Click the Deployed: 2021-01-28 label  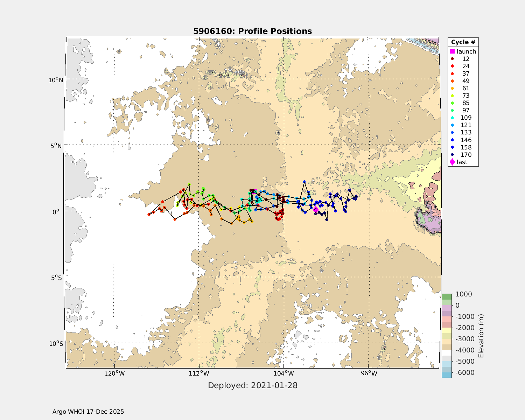pos(252,385)
